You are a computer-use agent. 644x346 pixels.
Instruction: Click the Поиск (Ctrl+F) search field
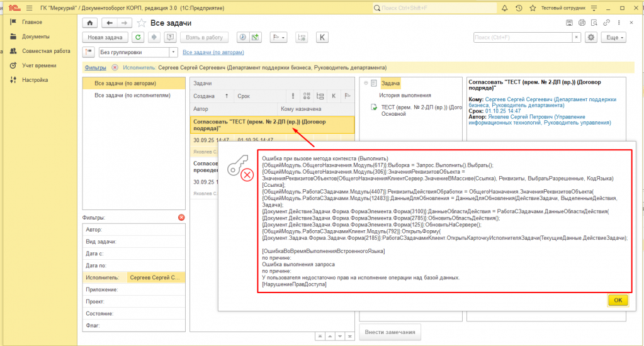(523, 38)
